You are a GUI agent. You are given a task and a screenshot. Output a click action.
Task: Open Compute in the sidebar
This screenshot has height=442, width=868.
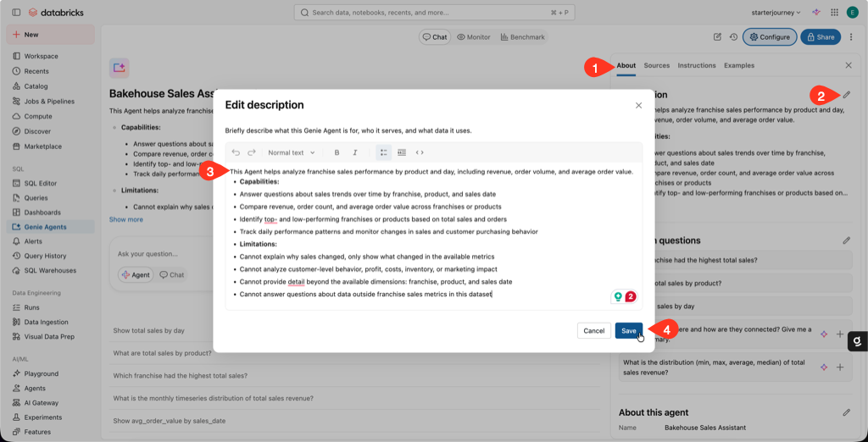click(x=50, y=116)
